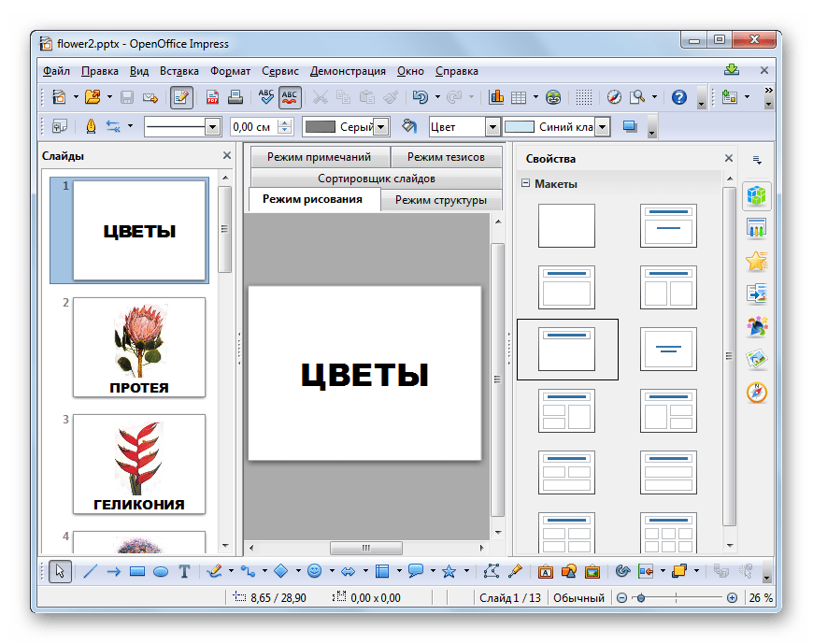Click the Save floppy disk icon
This screenshot has height=644, width=813.
tap(127, 97)
